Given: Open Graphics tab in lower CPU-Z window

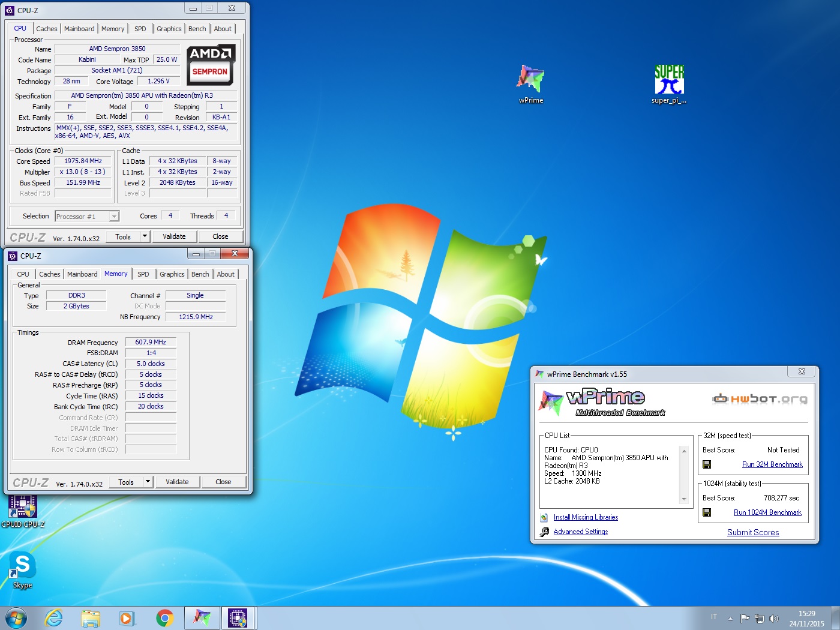Looking at the screenshot, I should 172,274.
